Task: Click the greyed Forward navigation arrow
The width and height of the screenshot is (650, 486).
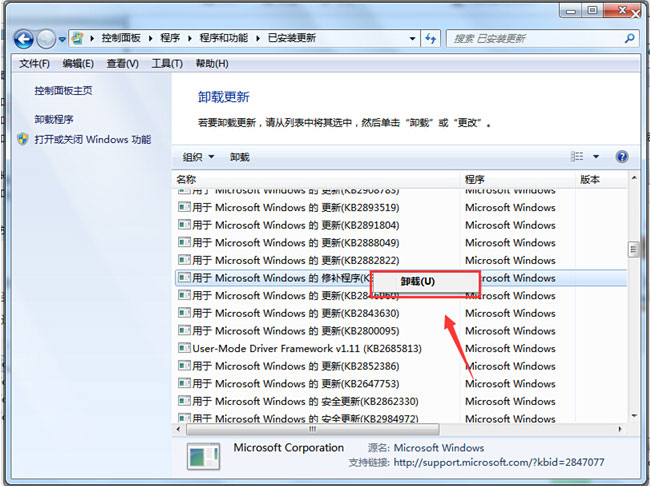Action: point(46,39)
